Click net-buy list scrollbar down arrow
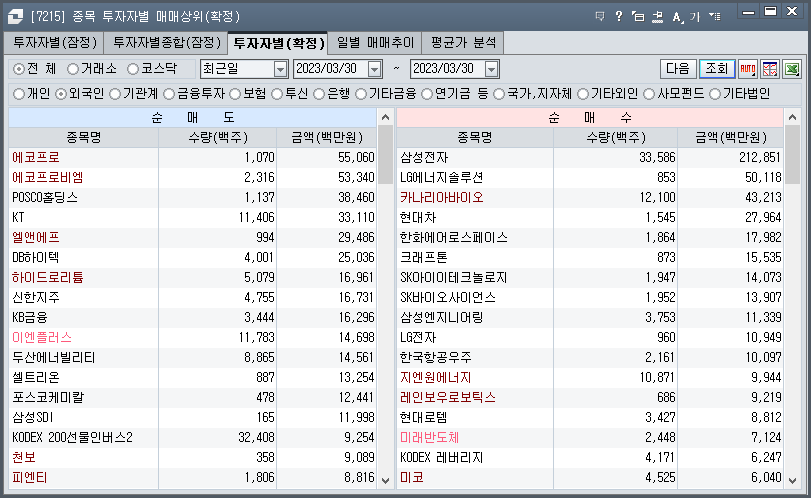Screen dimensions: 811x498 click(x=792, y=480)
